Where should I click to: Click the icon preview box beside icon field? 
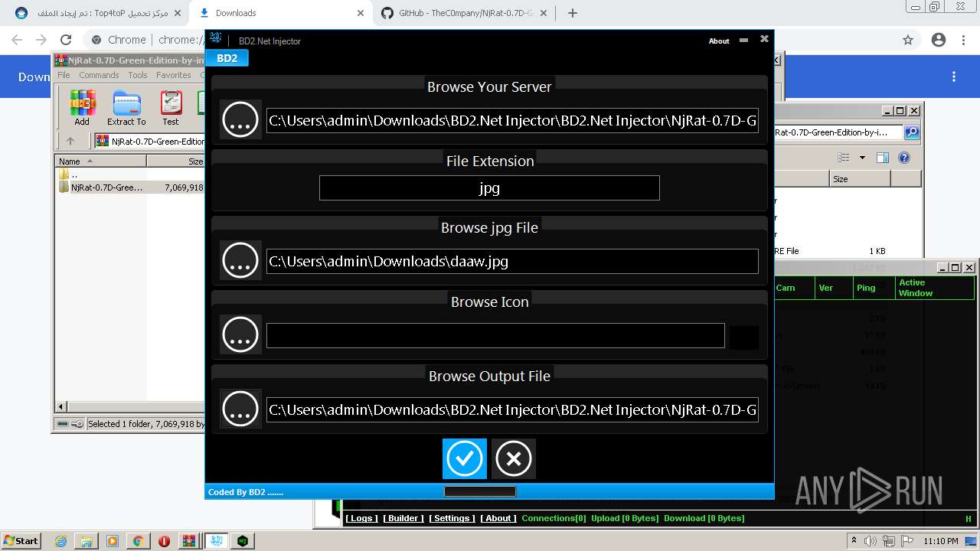[744, 337]
